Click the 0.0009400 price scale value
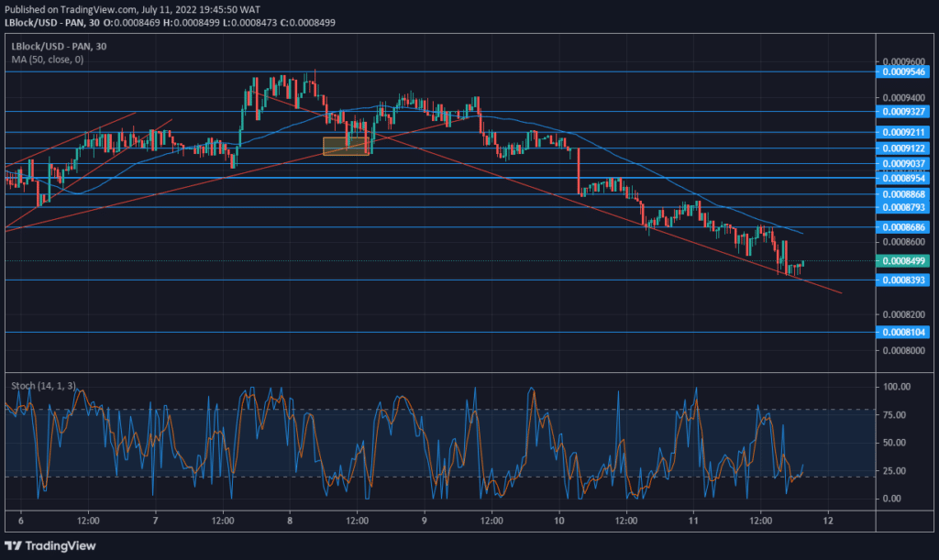 [903, 97]
